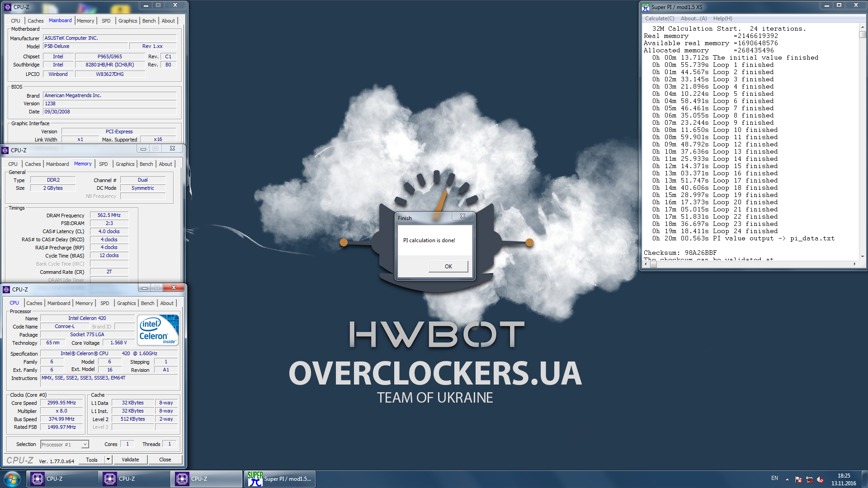Click the Memory Size value 2 GBytes

tap(53, 188)
